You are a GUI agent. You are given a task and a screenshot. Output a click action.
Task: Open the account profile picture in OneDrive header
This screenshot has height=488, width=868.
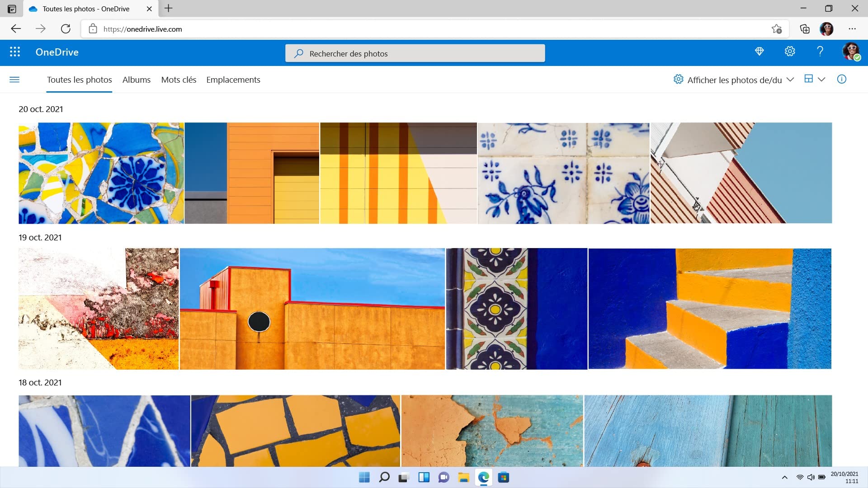[851, 52]
